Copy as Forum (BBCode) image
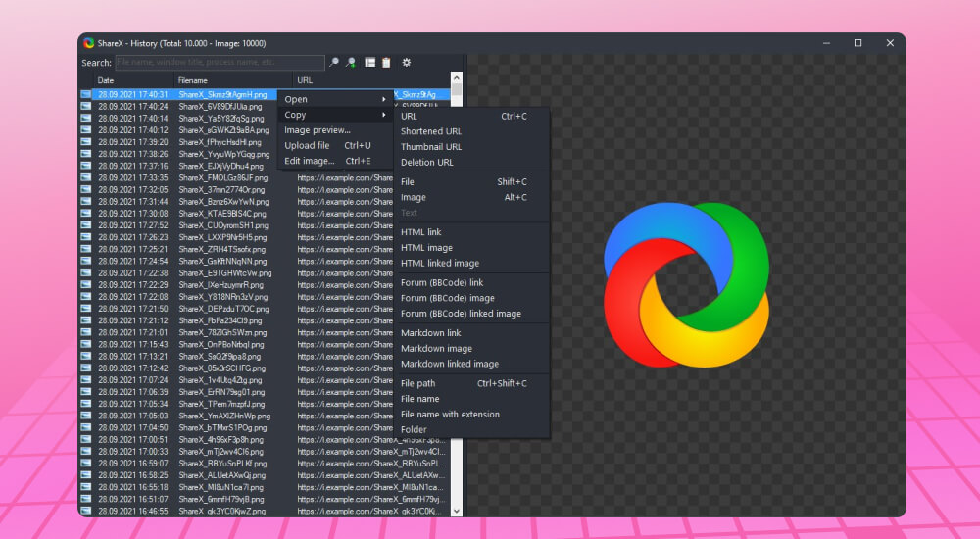980x539 pixels. pos(472,298)
